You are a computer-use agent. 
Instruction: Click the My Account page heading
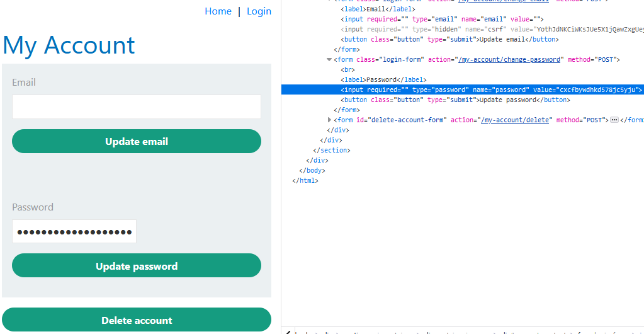tap(69, 45)
